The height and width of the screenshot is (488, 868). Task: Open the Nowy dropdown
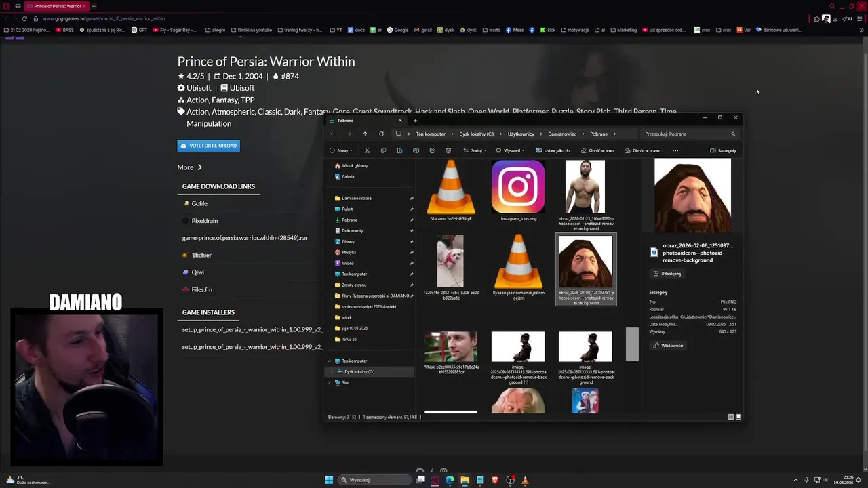pos(341,150)
